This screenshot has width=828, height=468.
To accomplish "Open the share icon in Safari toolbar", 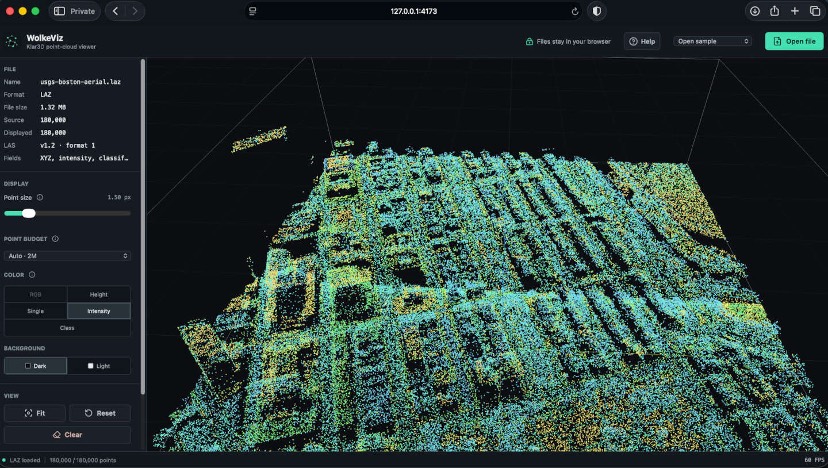I will click(x=775, y=11).
